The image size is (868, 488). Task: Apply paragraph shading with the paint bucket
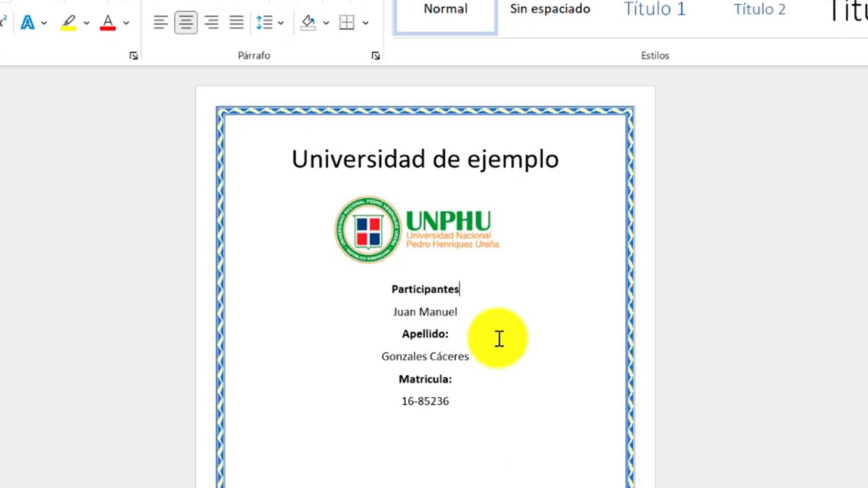pyautogui.click(x=309, y=22)
